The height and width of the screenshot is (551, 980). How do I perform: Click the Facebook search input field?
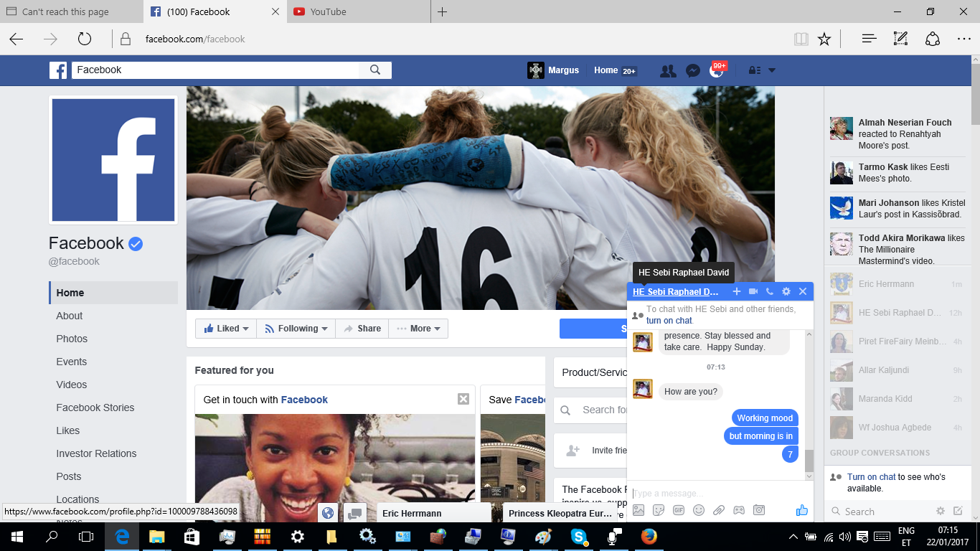pos(215,70)
